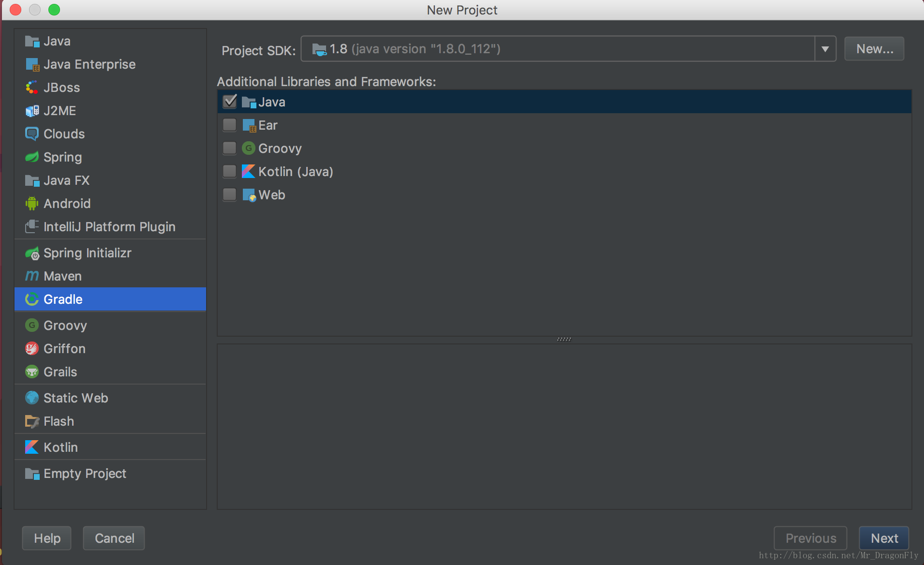Choose the Java Enterprise icon in sidebar
Screen dimensions: 924x565
[x=32, y=65]
